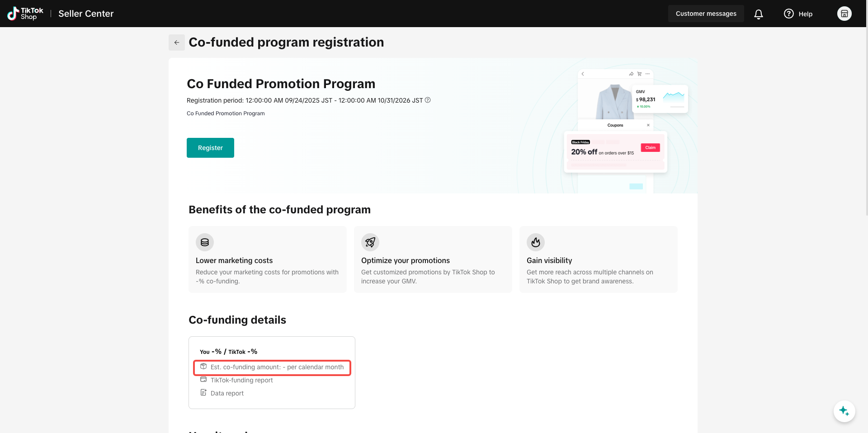Open the TikTok-funding report link
Viewport: 868px width, 433px height.
point(241,380)
